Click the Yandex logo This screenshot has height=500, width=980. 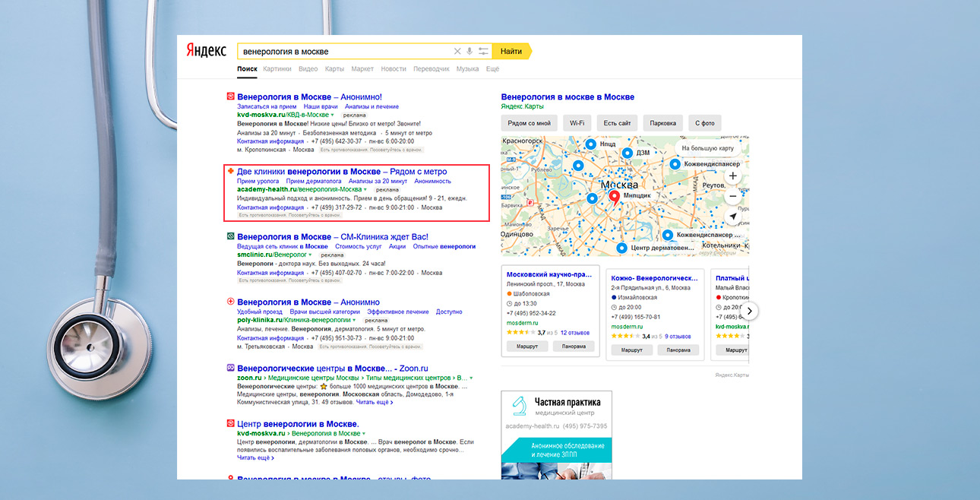[206, 51]
